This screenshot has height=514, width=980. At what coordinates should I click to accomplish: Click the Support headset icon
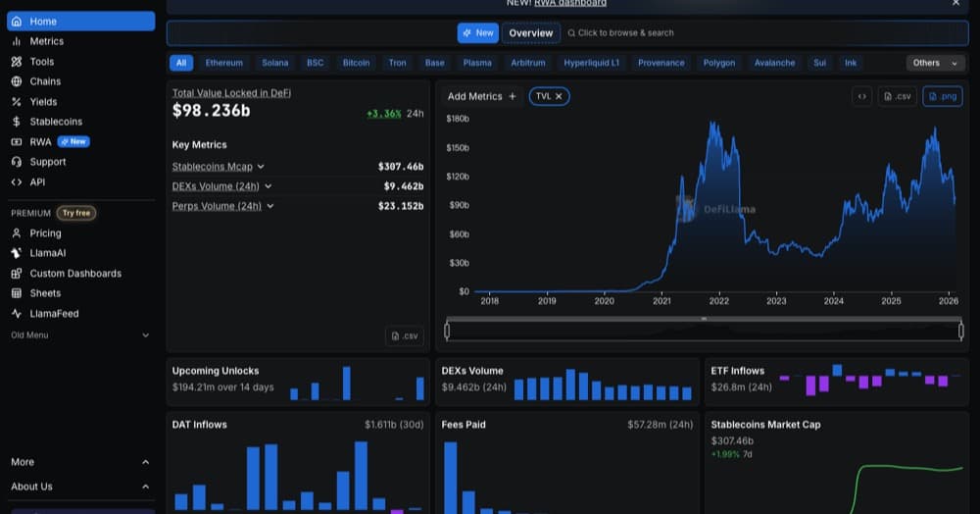[x=17, y=162]
